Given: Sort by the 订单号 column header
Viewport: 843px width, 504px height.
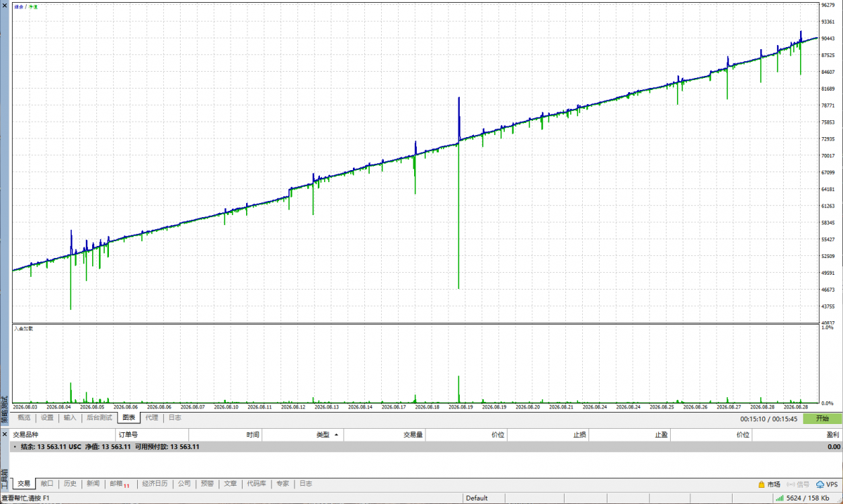Looking at the screenshot, I should click(x=153, y=434).
